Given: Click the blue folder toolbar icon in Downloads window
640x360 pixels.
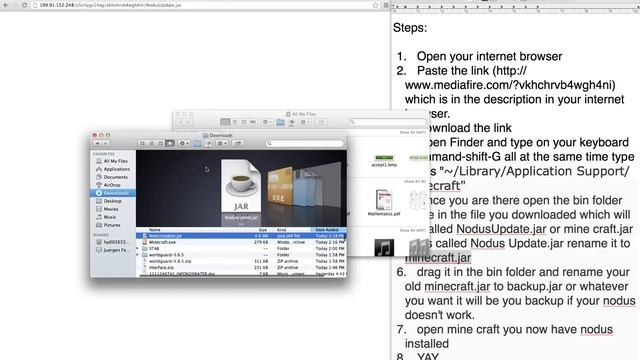Looking at the screenshot, I should [x=198, y=143].
